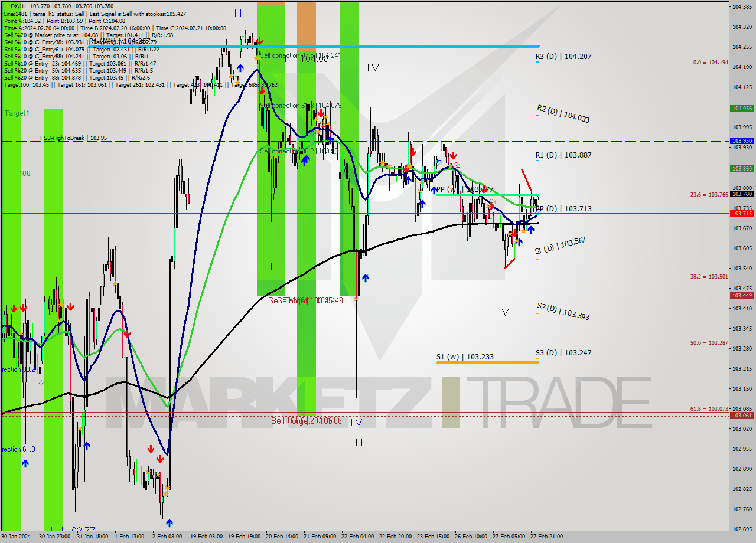This screenshot has width=756, height=543.
Task: Click the Line:1481 tema_h1_status info line
Action: click(x=95, y=14)
